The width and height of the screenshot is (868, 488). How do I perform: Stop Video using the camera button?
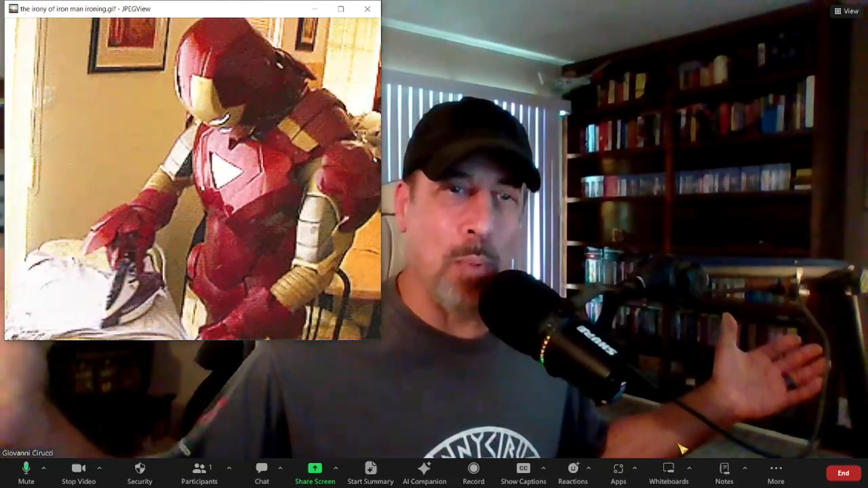click(x=79, y=472)
